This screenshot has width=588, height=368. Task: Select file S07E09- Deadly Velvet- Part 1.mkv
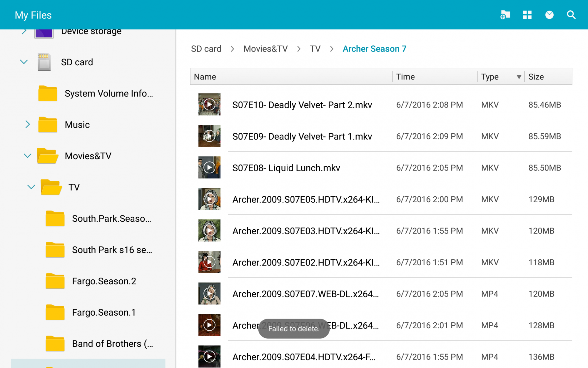(302, 136)
